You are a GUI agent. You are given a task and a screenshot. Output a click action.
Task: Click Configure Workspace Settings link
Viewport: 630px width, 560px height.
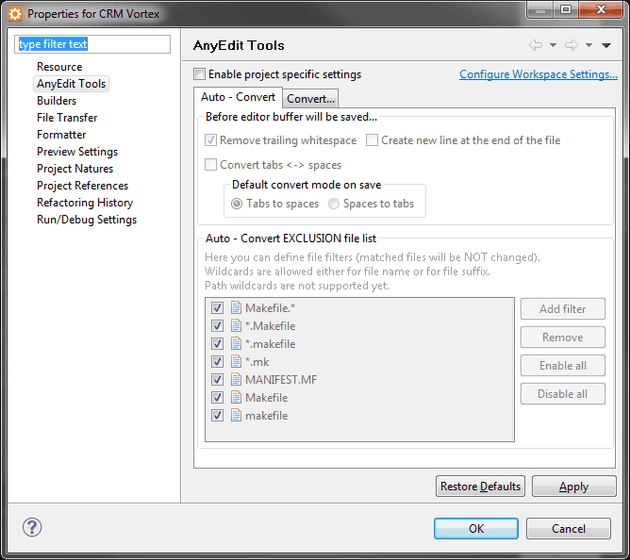(x=538, y=74)
